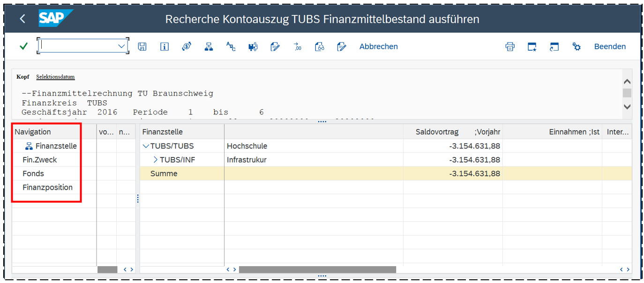Click the hierarchy icon in toolbar

[x=209, y=46]
